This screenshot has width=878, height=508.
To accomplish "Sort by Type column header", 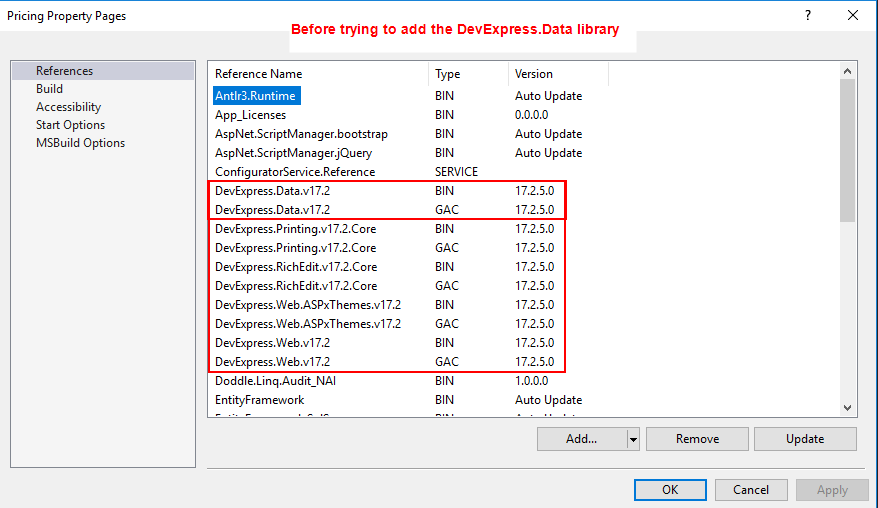I will click(x=469, y=74).
